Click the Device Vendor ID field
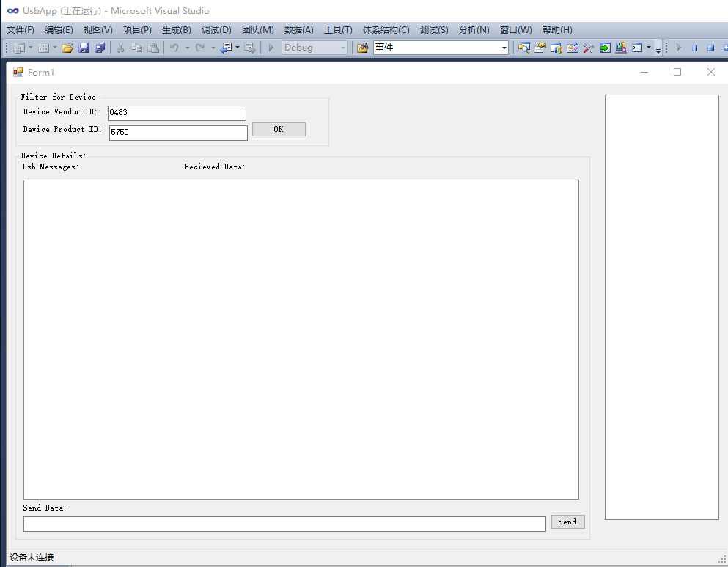The image size is (728, 567). [177, 113]
